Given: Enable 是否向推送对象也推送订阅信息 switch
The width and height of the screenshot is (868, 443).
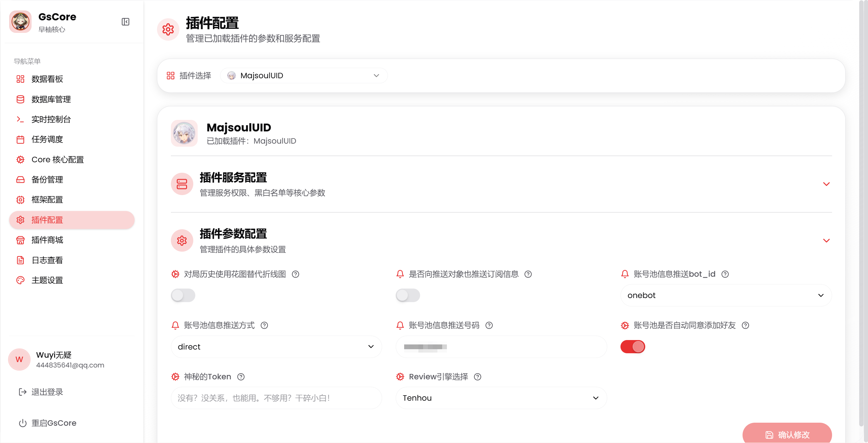Looking at the screenshot, I should (408, 295).
